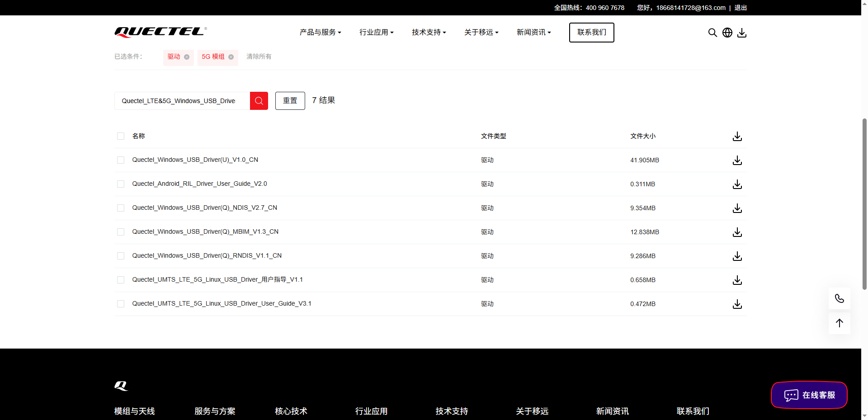The height and width of the screenshot is (420, 868).
Task: Click 清除所有 to clear filters
Action: tap(259, 57)
